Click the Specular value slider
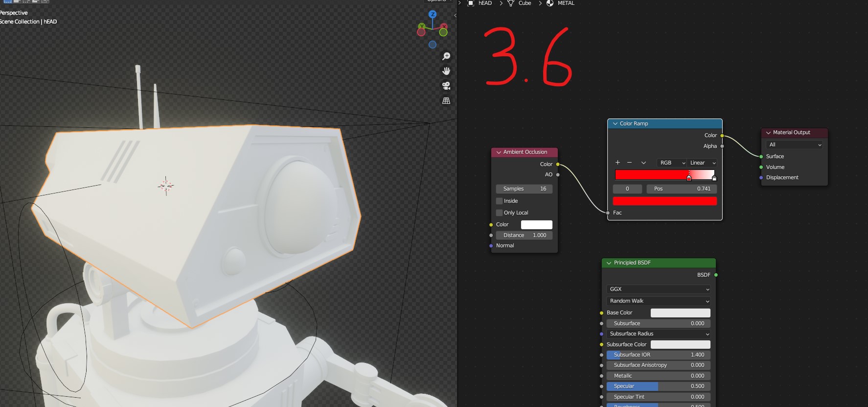Screen dimensions: 868x407 pyautogui.click(x=659, y=386)
